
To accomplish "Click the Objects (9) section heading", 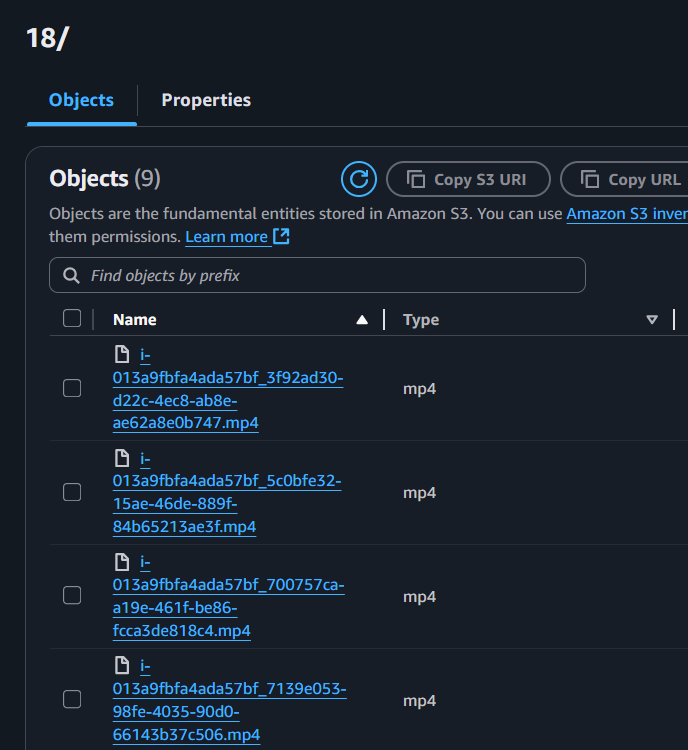I will [105, 179].
